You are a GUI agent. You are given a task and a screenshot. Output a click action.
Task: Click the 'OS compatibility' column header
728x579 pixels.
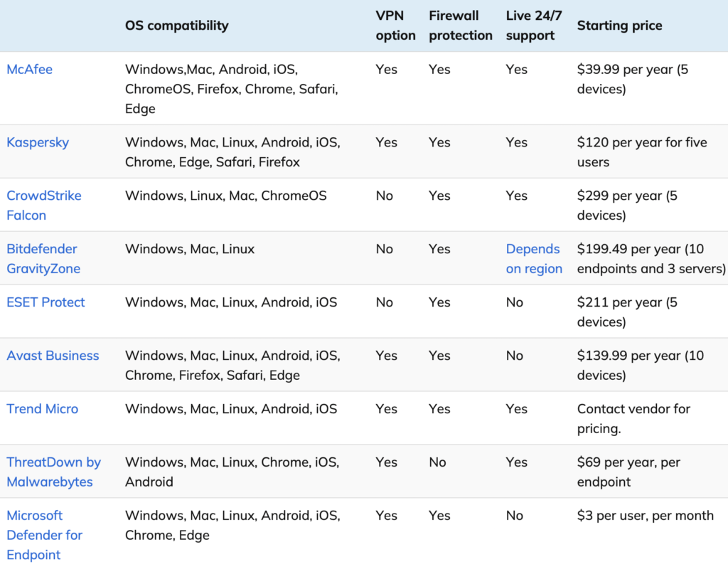click(176, 26)
